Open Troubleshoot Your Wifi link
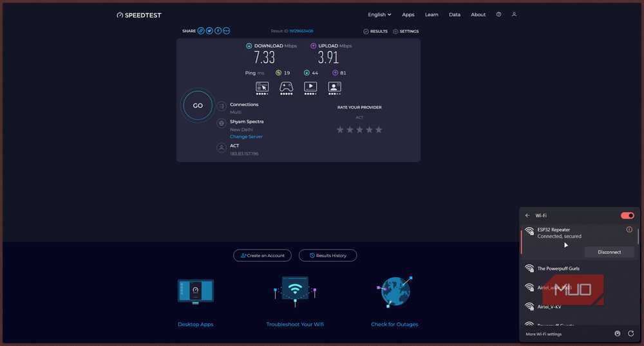The height and width of the screenshot is (346, 644). (295, 324)
